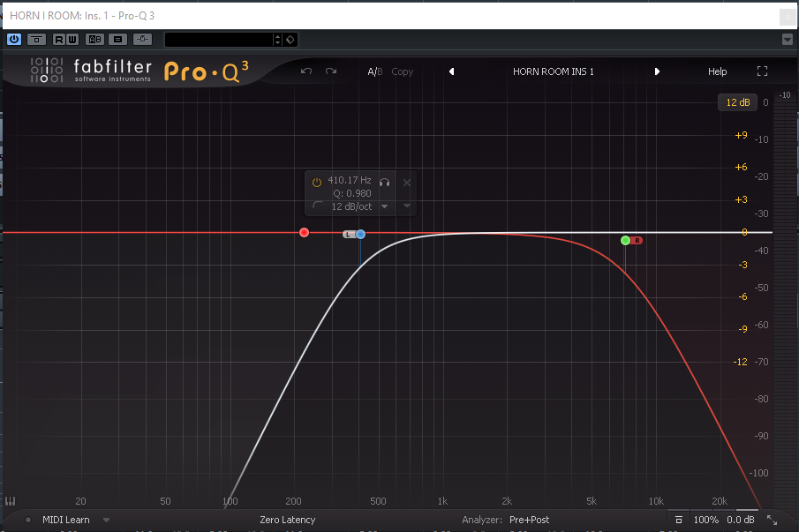Close the Pro-Q 3 plugin window
The image size is (799, 532).
click(x=787, y=17)
